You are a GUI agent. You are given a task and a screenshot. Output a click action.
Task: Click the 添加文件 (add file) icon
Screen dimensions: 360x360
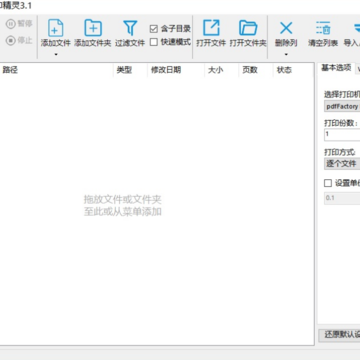(x=56, y=28)
